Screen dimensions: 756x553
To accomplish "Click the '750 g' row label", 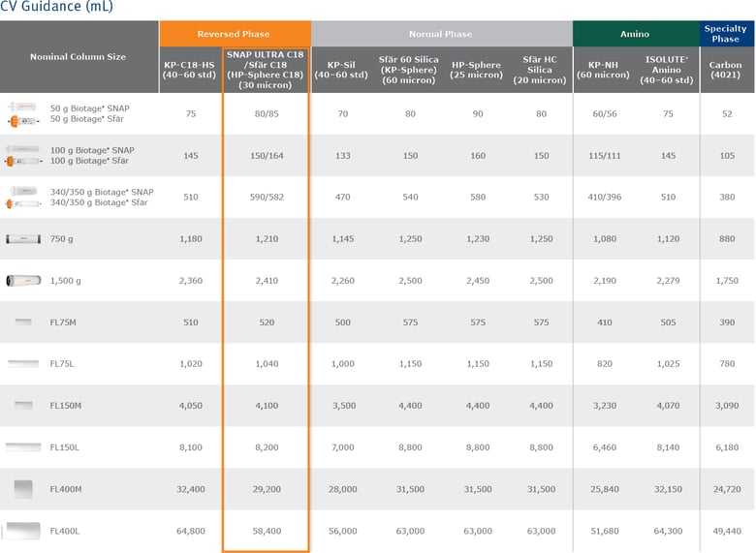I will (62, 239).
